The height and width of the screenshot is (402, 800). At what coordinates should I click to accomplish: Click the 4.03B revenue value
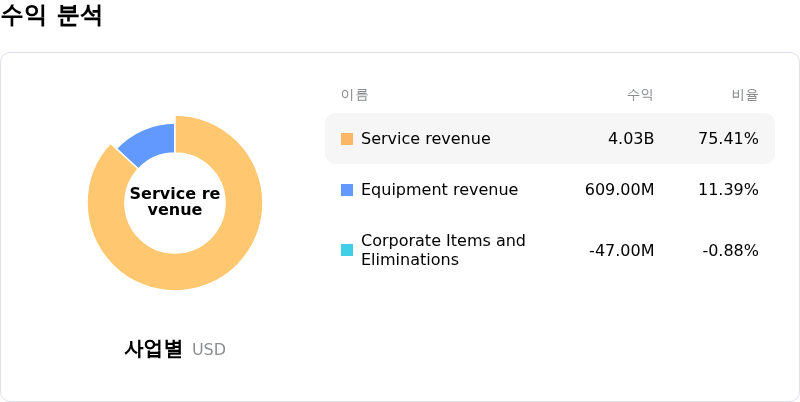point(631,139)
